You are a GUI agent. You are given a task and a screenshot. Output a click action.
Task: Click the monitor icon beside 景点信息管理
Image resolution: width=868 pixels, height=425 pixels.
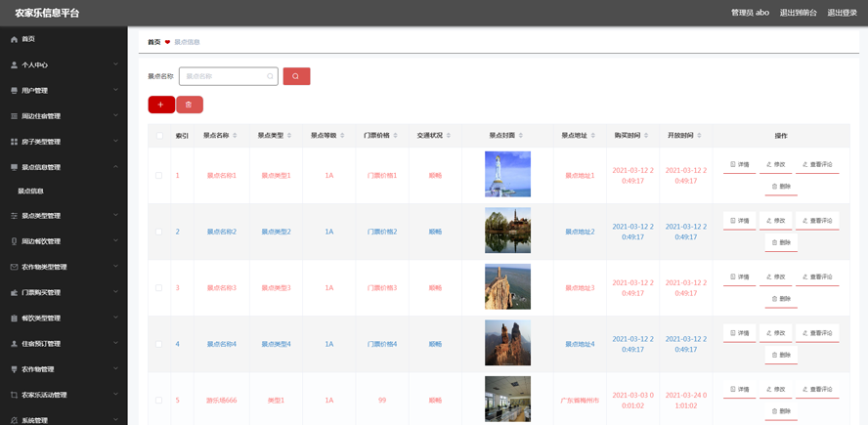(15, 167)
